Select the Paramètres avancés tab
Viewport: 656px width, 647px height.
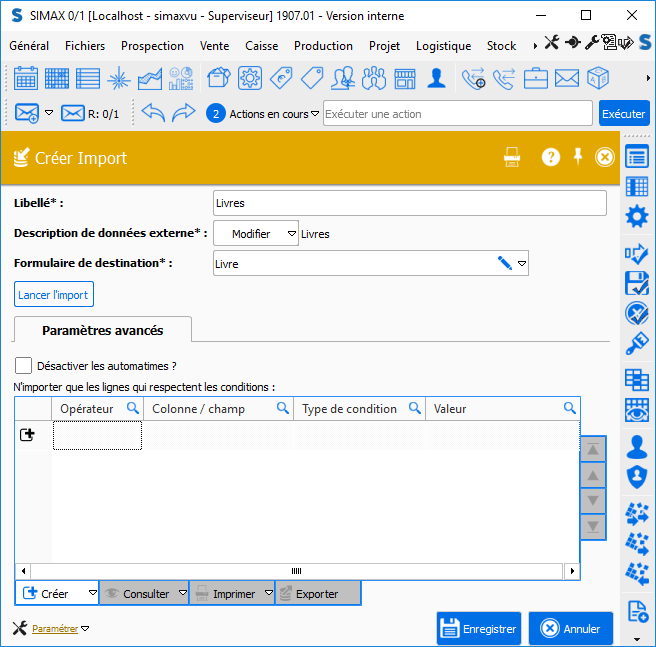click(102, 330)
